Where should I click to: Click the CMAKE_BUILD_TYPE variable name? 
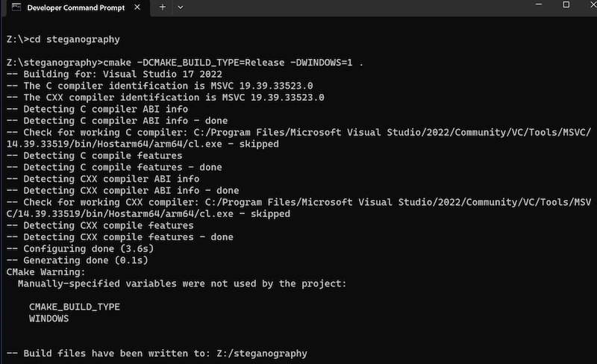[75, 307]
